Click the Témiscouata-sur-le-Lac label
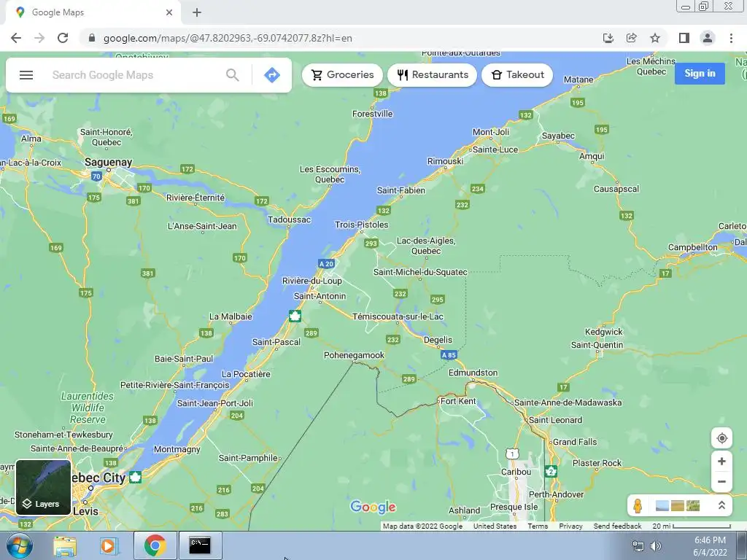The image size is (747, 560). (x=398, y=316)
